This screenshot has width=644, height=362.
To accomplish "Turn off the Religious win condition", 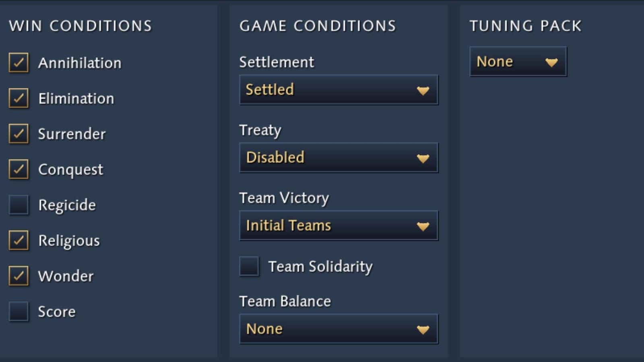I will pyautogui.click(x=19, y=240).
